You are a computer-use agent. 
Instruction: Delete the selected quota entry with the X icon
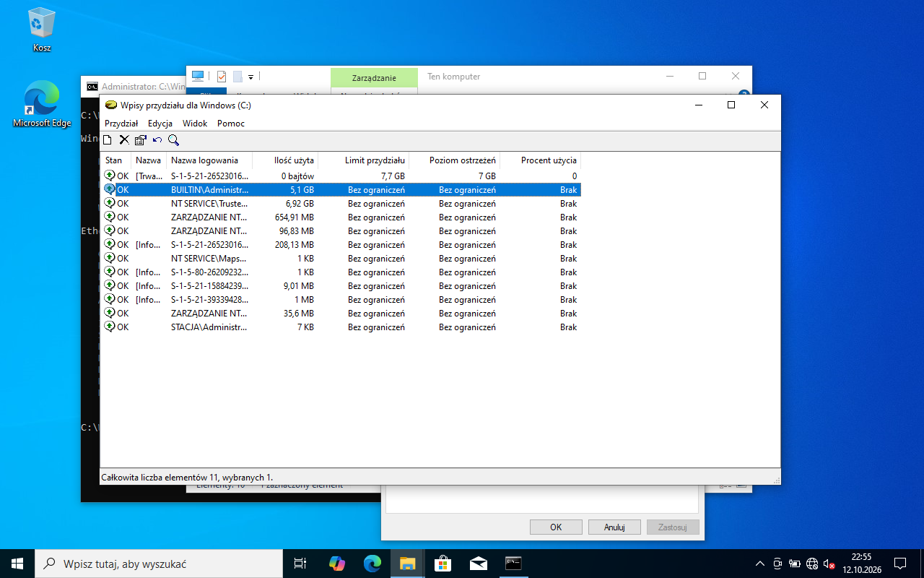(x=124, y=140)
